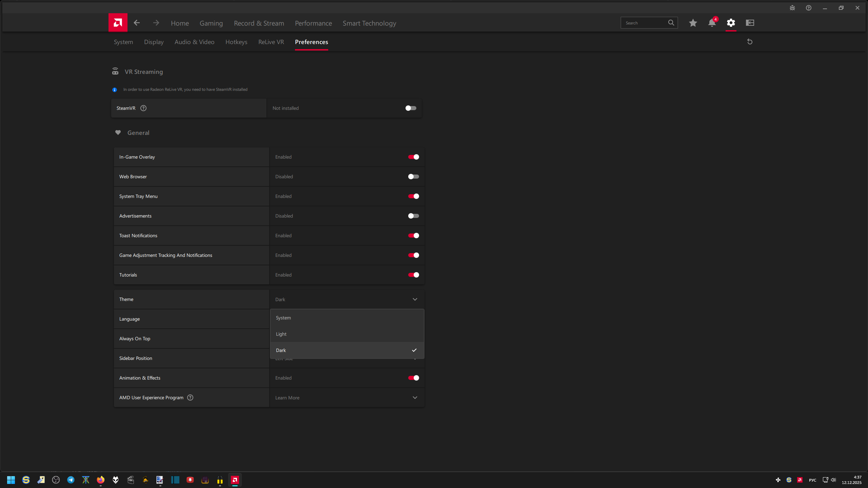The height and width of the screenshot is (488, 868).
Task: Open the user profile icon beside settings
Action: pos(750,23)
